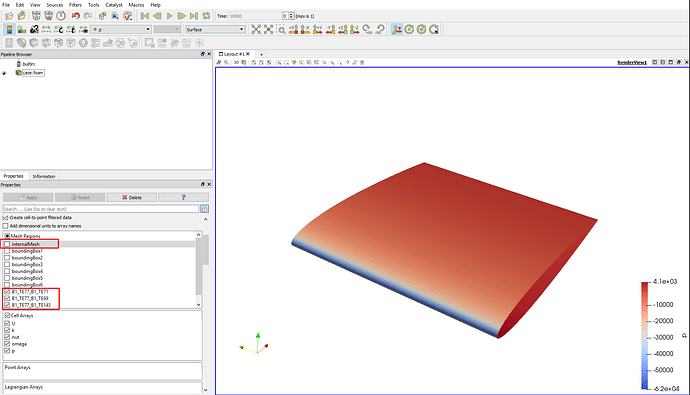690x395 pixels.
Task: Play the animation
Action: tap(169, 16)
